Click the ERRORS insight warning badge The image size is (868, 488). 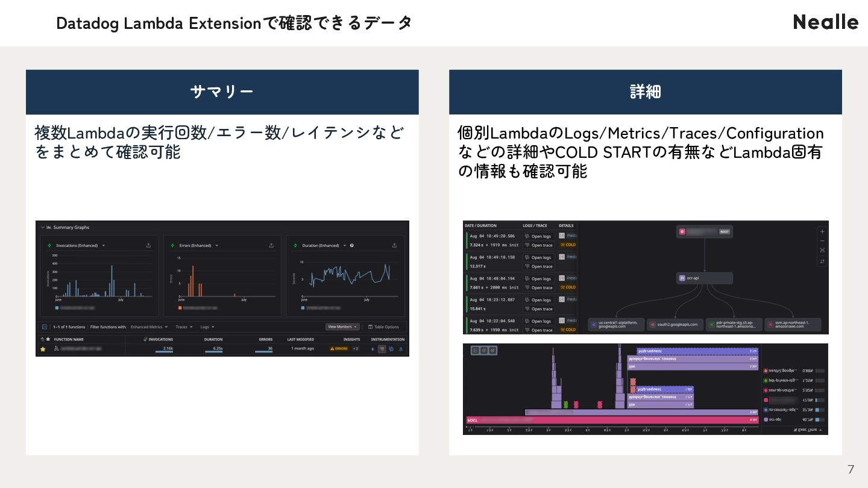pos(339,348)
